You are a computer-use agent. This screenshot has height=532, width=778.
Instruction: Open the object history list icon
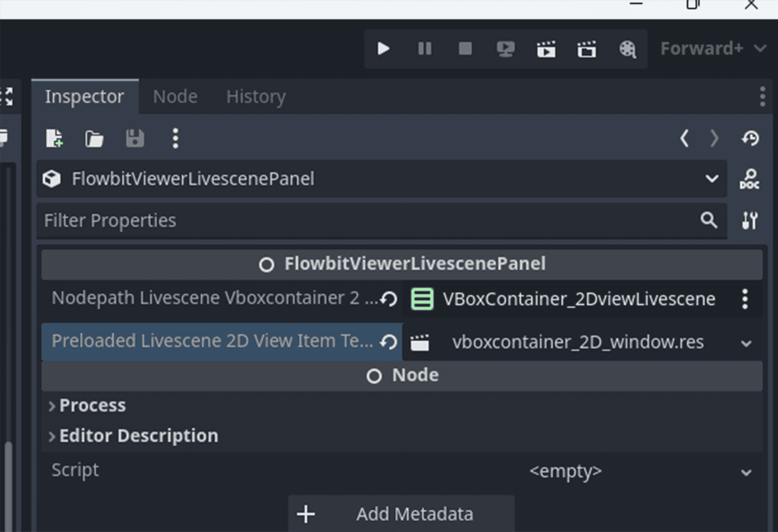750,138
